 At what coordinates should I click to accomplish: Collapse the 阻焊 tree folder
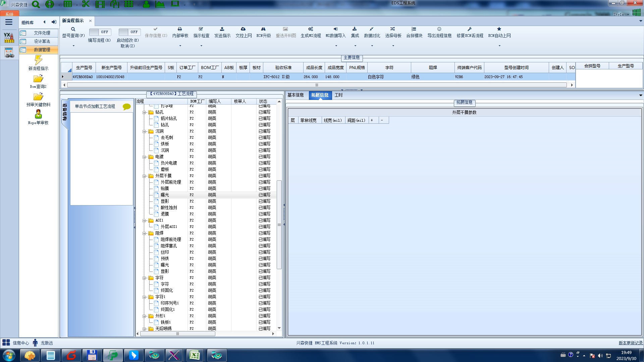(144, 233)
